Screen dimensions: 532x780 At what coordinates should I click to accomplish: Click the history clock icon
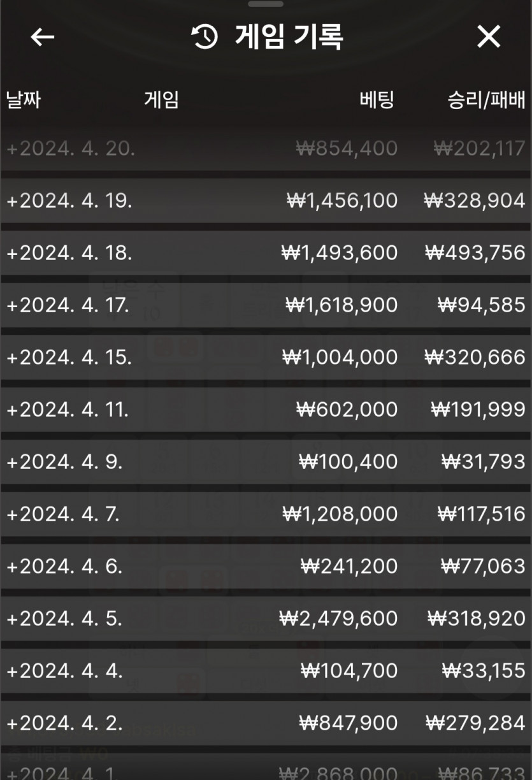tap(205, 38)
